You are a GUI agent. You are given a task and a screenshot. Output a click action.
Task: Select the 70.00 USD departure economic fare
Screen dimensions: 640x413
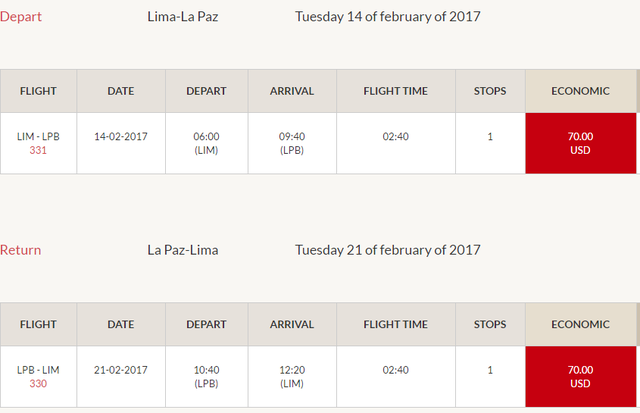(580, 143)
